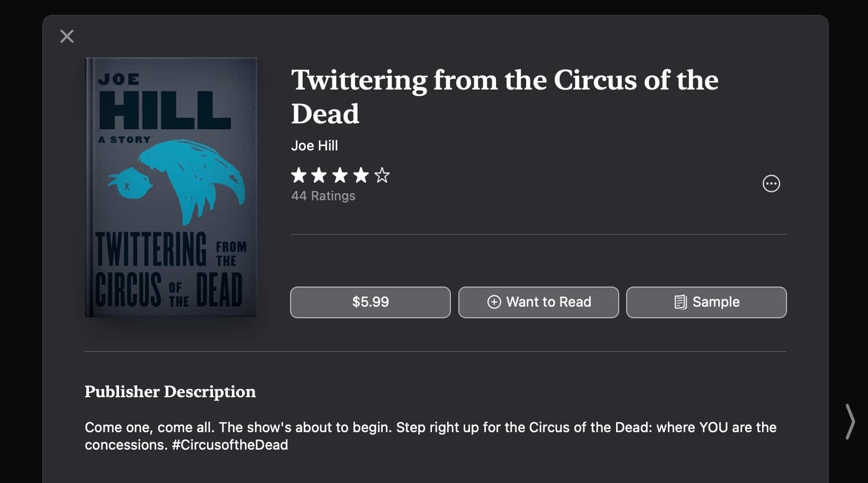The width and height of the screenshot is (868, 483).
Task: Click the empty fifth rating star
Action: [x=382, y=175]
